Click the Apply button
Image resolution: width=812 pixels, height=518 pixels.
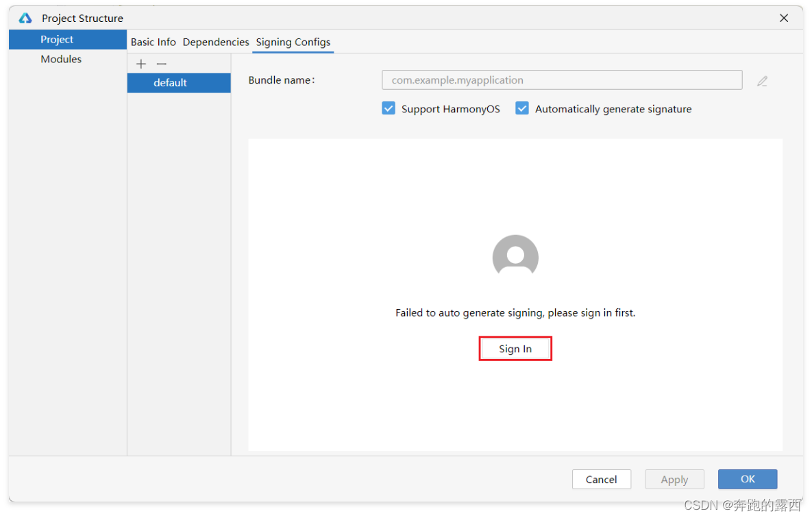[674, 479]
